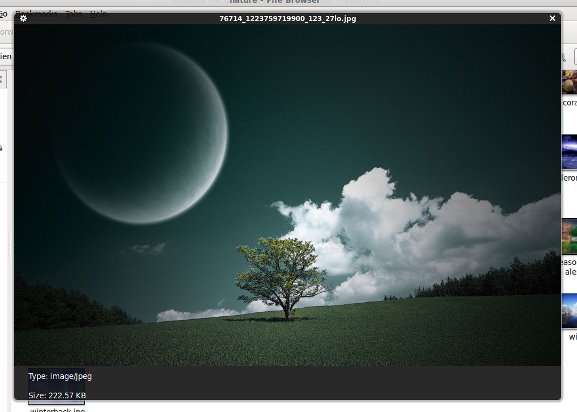Select the winterback.jpg file label in File Browser
This screenshot has width=577, height=412.
pos(57,409)
